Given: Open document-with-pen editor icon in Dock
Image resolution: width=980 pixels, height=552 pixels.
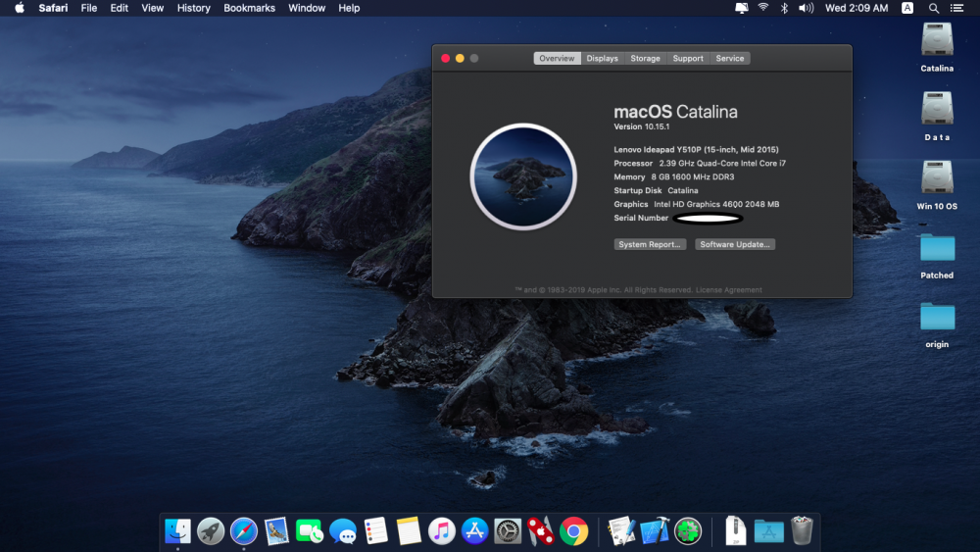Looking at the screenshot, I should [x=621, y=531].
